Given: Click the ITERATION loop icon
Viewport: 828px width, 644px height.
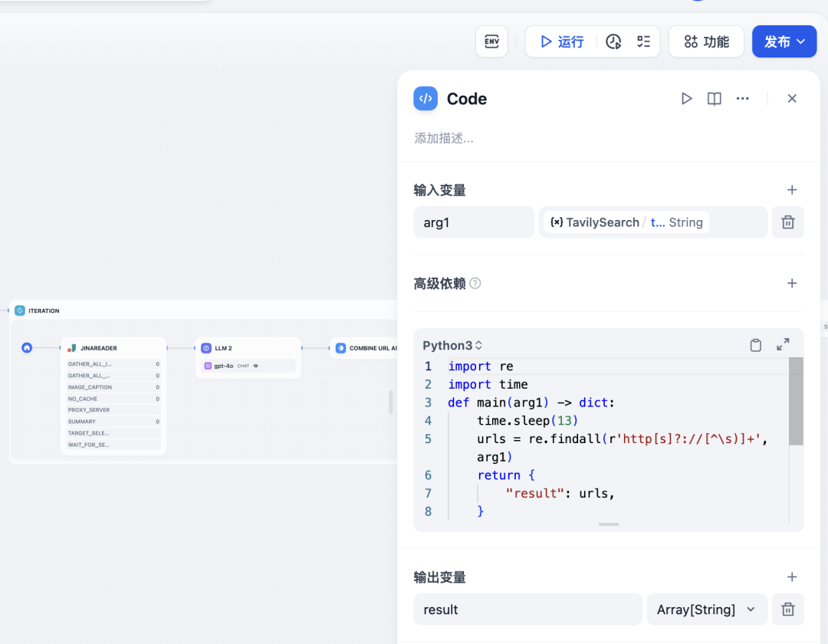Looking at the screenshot, I should tap(19, 310).
